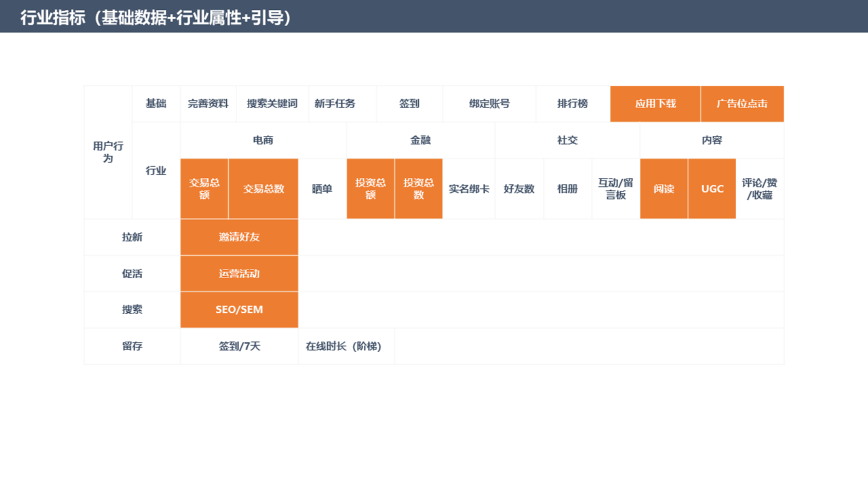Select the orange 投资总额 cell

(x=370, y=188)
